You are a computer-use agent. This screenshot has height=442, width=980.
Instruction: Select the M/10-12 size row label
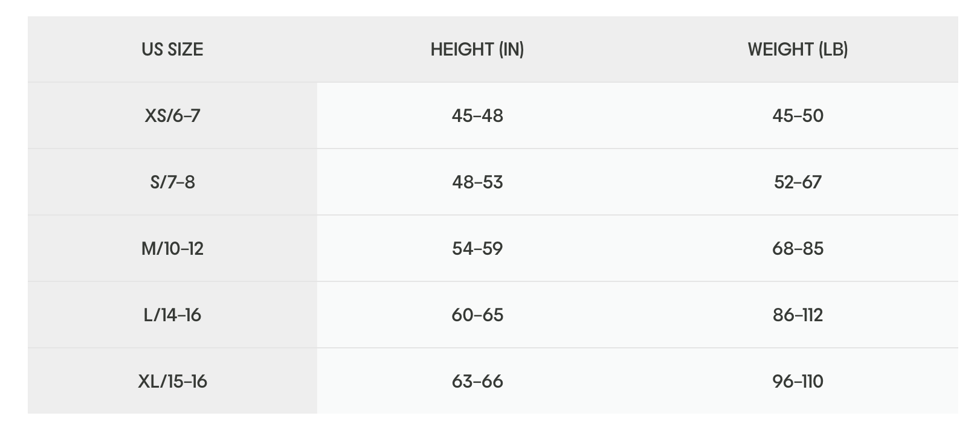point(172,248)
